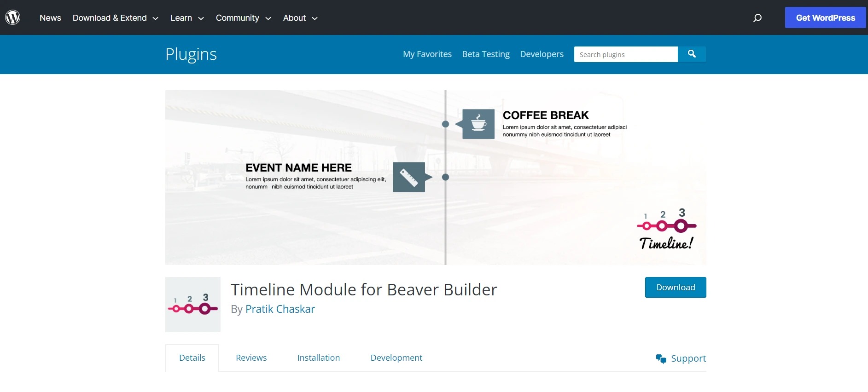Click the Get WordPress button

pos(825,17)
